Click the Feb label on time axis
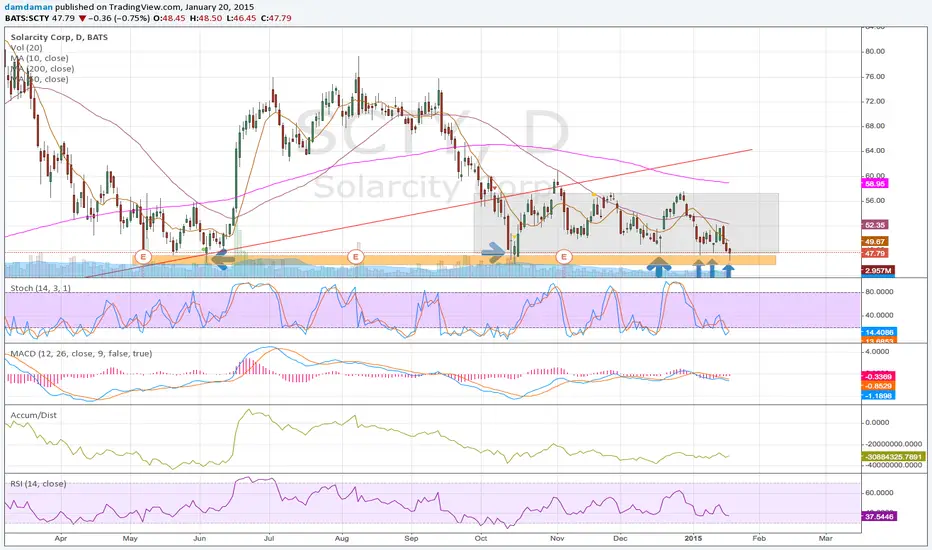932x550 pixels. [x=759, y=538]
